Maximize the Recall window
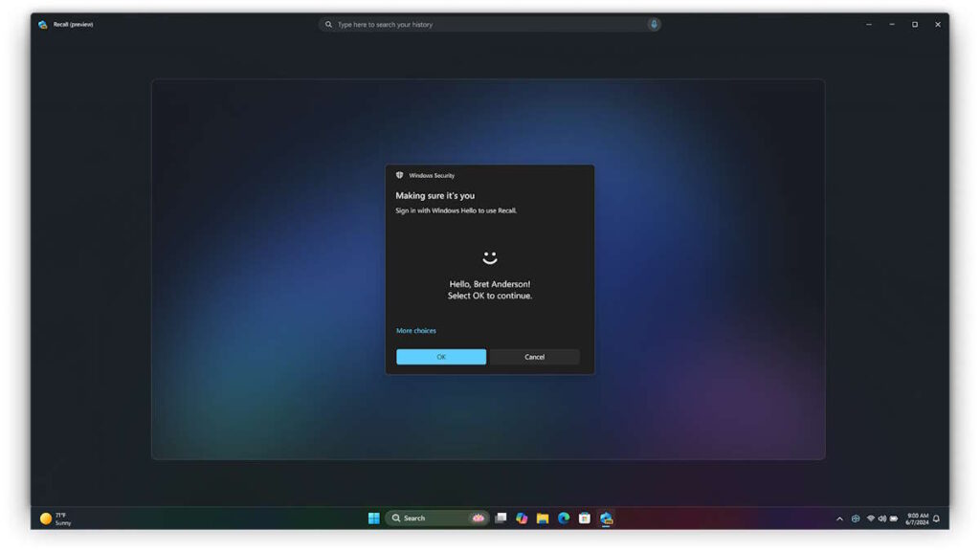 (914, 24)
